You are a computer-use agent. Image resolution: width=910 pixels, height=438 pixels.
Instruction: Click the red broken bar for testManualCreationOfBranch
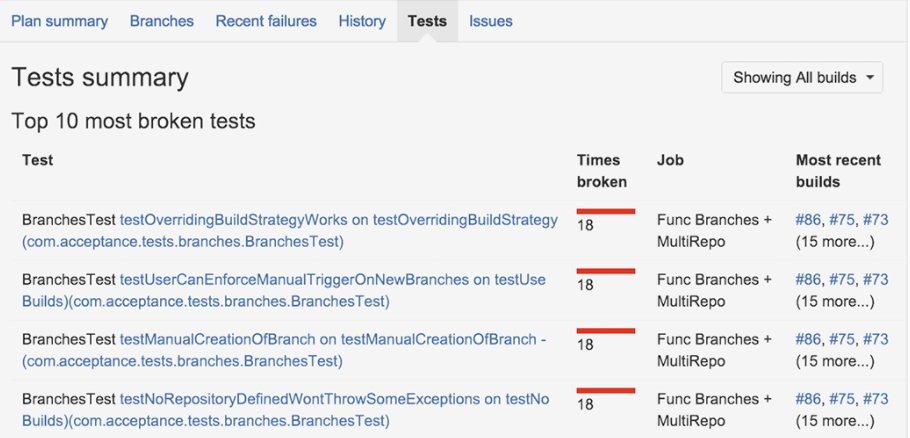coord(606,331)
